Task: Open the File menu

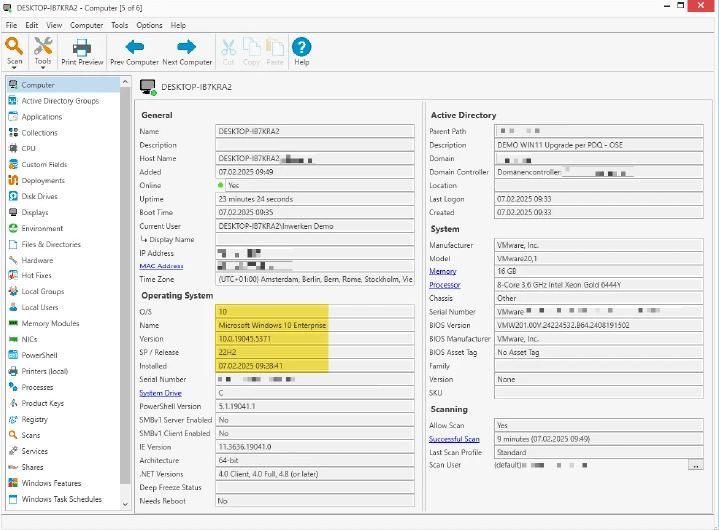Action: 11,25
